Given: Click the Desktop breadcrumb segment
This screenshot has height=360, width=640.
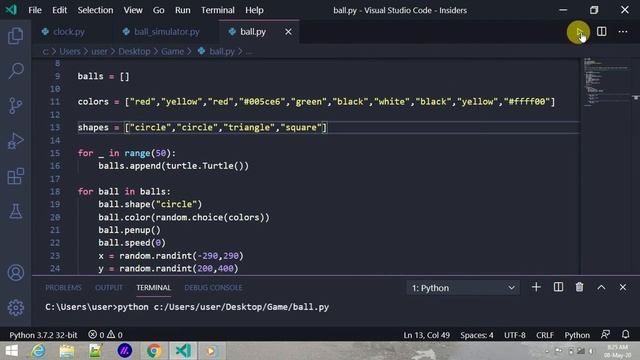Looking at the screenshot, I should [x=134, y=51].
